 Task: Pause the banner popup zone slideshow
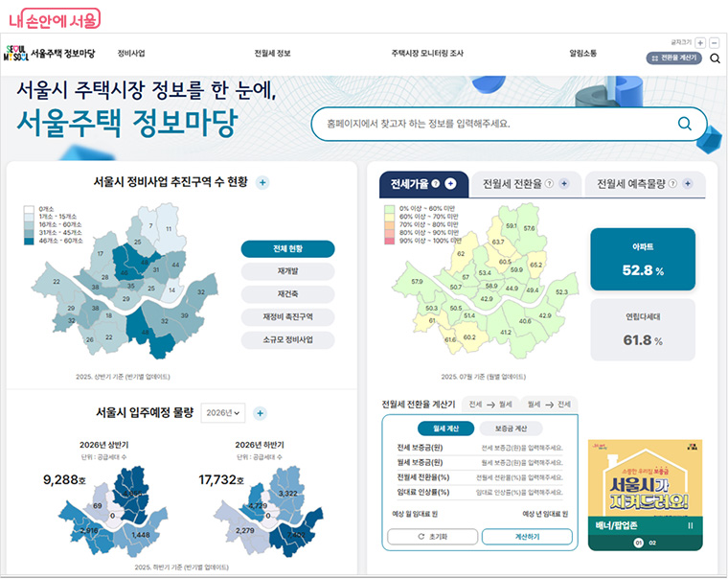click(x=690, y=525)
